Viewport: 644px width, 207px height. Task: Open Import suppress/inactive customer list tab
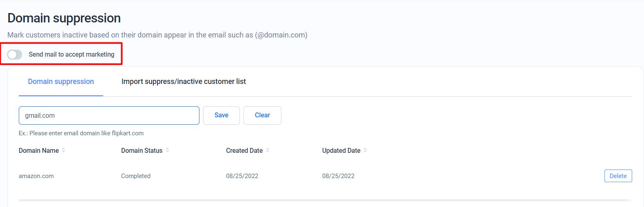[x=184, y=81]
